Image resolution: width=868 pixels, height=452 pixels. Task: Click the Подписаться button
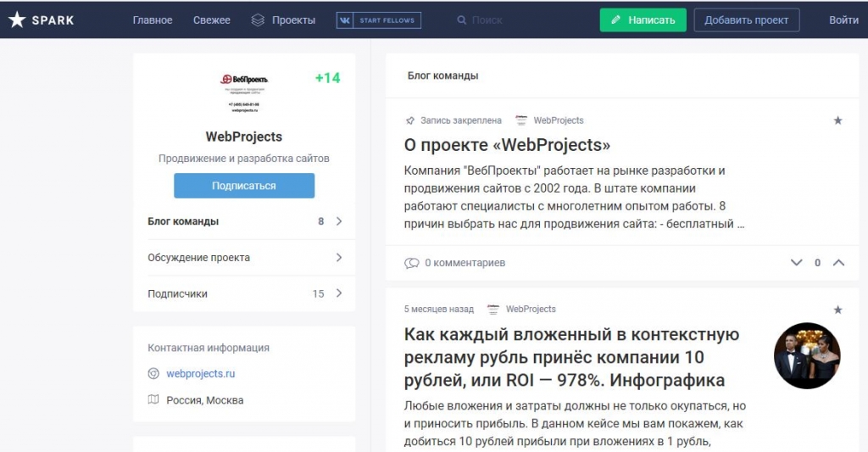[244, 186]
